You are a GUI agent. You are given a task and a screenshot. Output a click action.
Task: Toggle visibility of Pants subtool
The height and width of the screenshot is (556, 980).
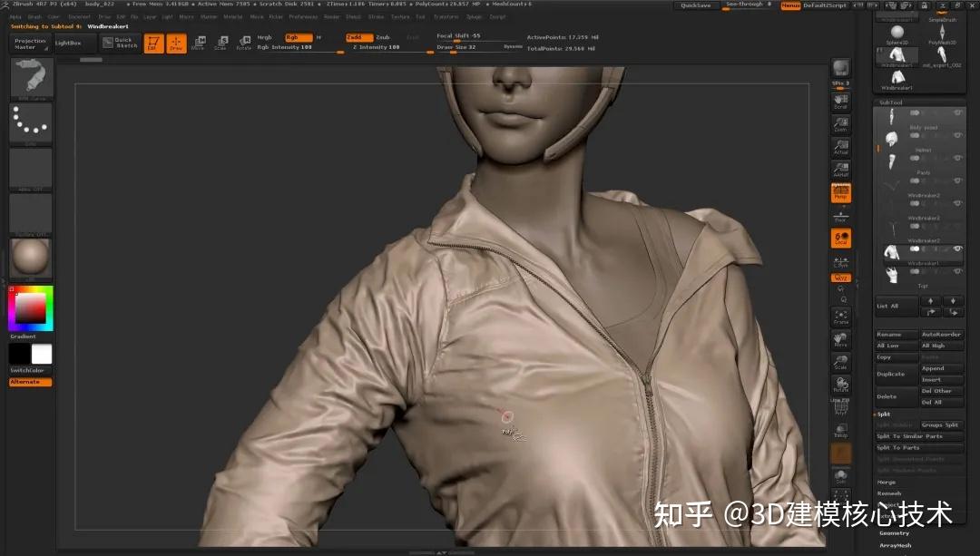(957, 158)
